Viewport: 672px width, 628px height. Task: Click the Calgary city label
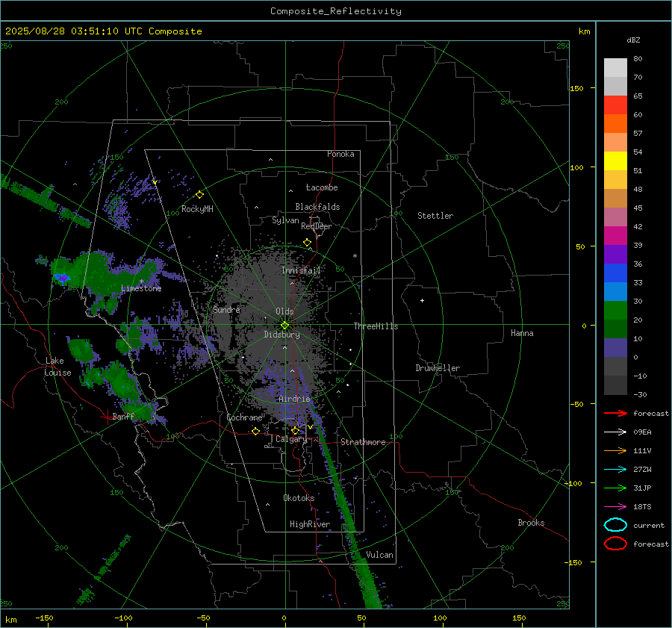pos(291,439)
